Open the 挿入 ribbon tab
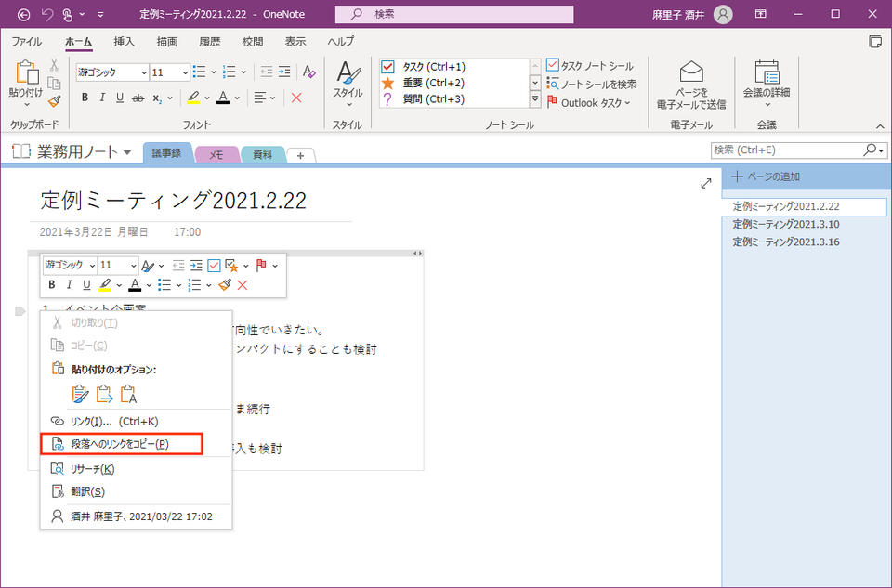This screenshot has height=588, width=892. 124,42
